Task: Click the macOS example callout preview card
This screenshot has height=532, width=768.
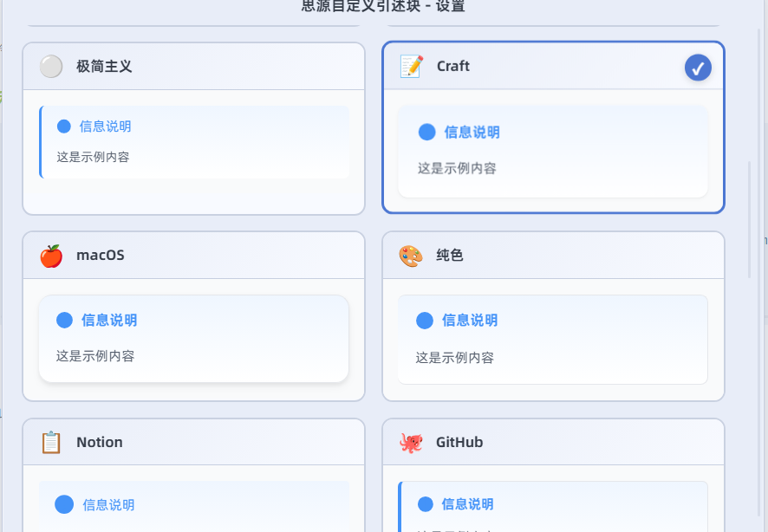Action: point(193,339)
